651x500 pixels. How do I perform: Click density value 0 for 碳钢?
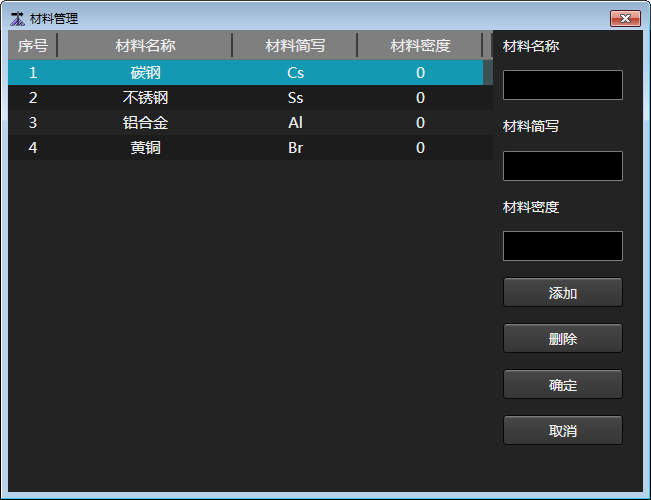pos(420,73)
